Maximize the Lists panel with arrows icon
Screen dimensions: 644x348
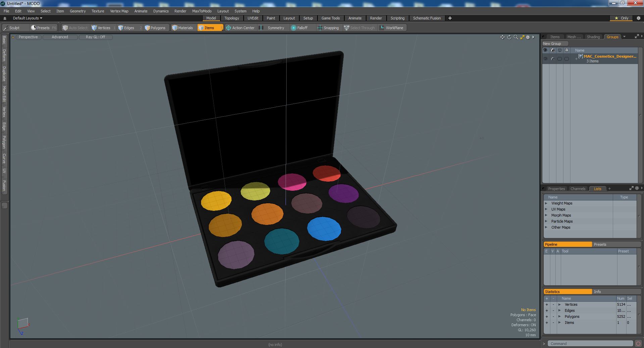pos(631,188)
